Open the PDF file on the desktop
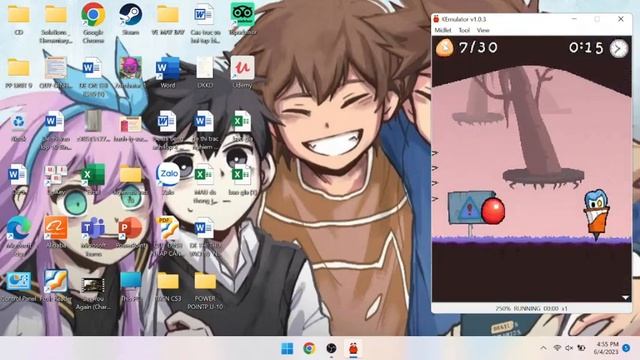The width and height of the screenshot is (640, 360). point(168,236)
